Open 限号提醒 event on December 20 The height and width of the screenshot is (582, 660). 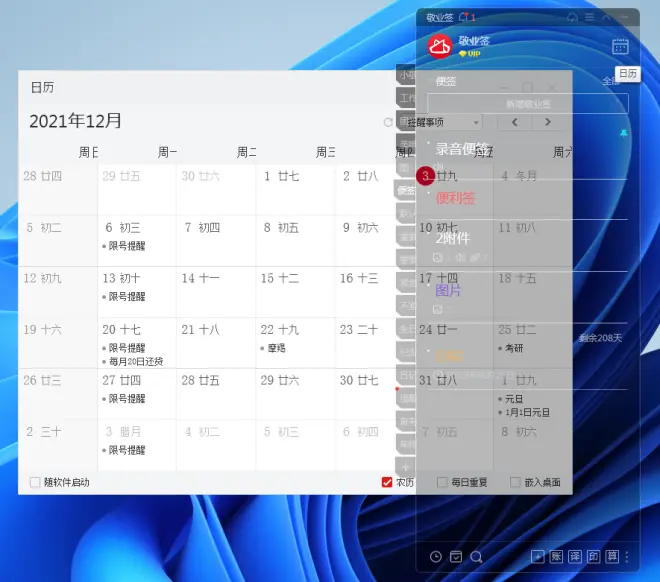(127, 348)
